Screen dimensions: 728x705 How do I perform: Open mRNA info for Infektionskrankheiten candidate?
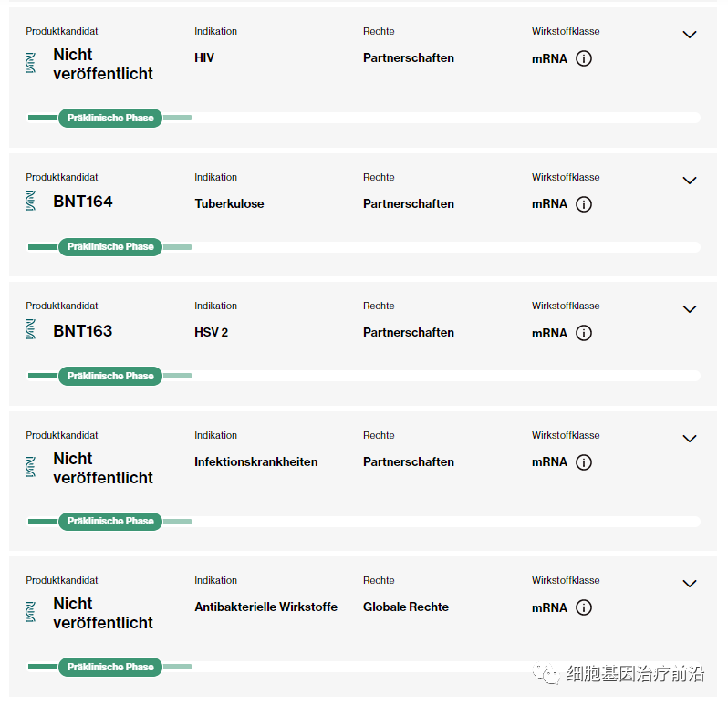pyautogui.click(x=585, y=462)
